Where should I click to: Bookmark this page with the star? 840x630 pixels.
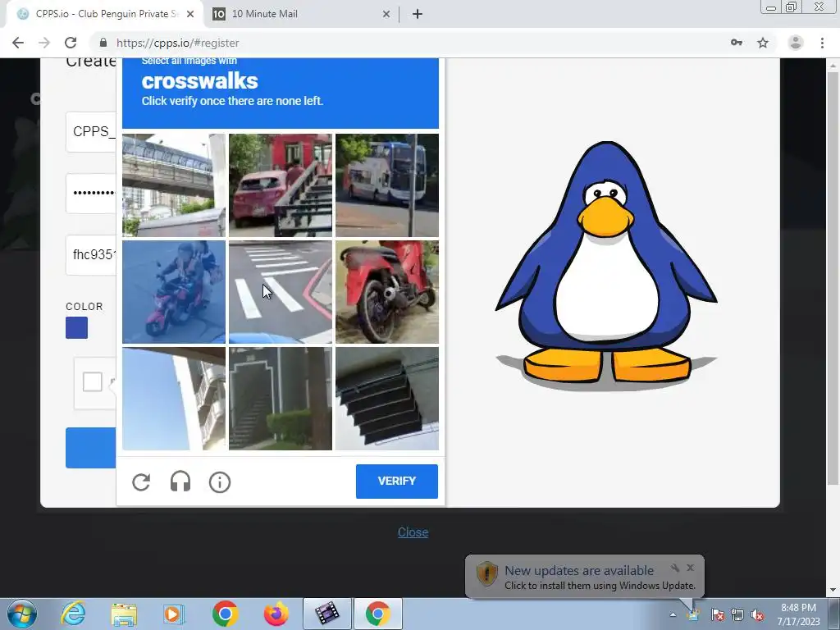[x=763, y=43]
